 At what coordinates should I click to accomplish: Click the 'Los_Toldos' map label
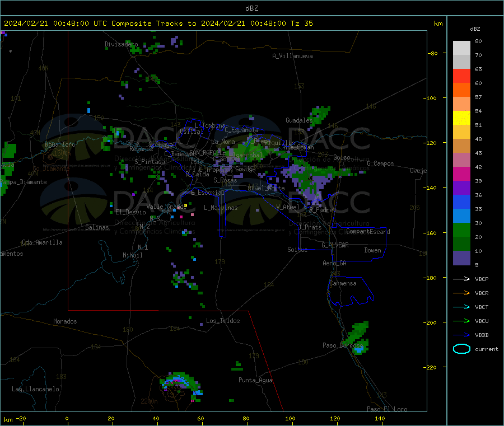pyautogui.click(x=223, y=321)
